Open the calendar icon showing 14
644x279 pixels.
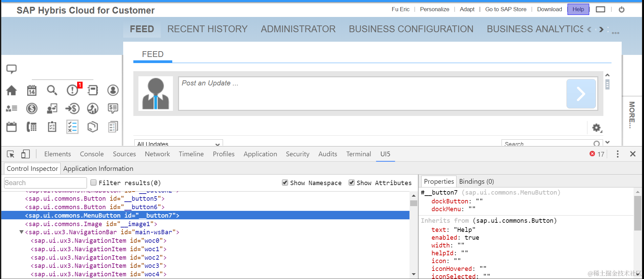pos(32,90)
